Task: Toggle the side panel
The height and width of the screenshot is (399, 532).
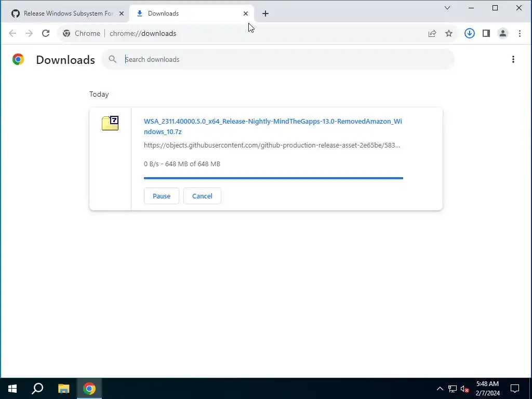Action: (486, 33)
